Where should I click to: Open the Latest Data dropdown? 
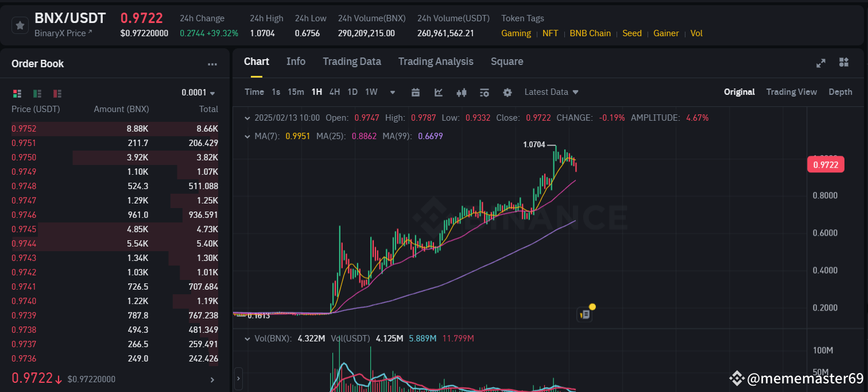(x=552, y=92)
